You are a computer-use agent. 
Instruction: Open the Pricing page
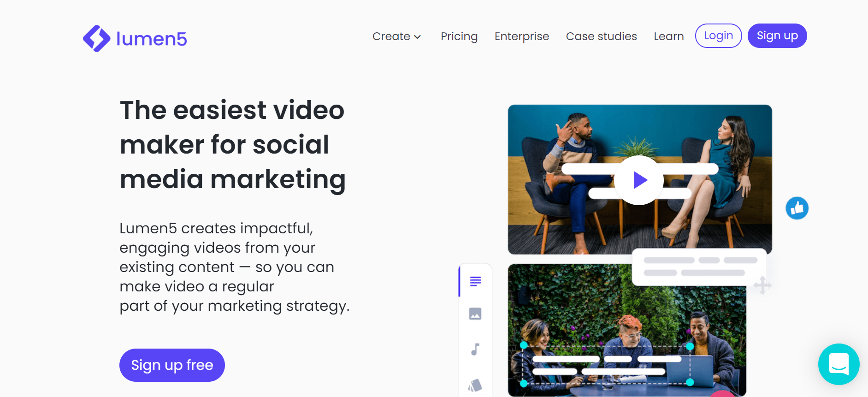pos(459,36)
